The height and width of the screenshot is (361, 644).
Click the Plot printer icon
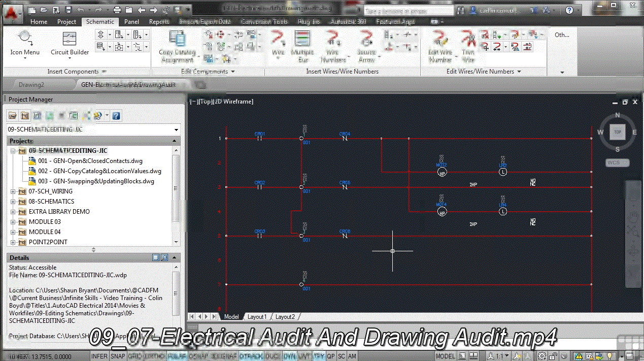click(117, 10)
